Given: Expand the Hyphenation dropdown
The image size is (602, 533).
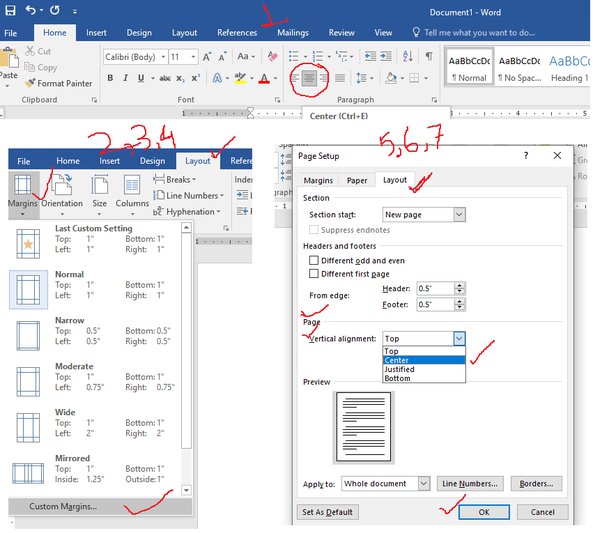Looking at the screenshot, I should [x=187, y=212].
